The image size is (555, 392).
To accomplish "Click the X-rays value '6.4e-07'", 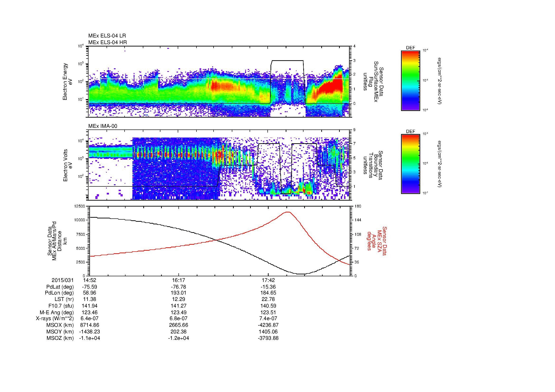I will click(x=89, y=318).
